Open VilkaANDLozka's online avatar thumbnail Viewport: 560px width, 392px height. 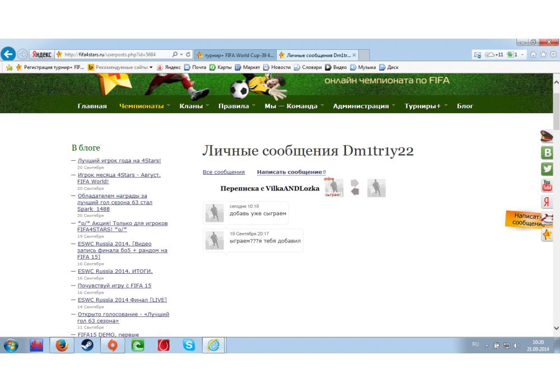(334, 188)
